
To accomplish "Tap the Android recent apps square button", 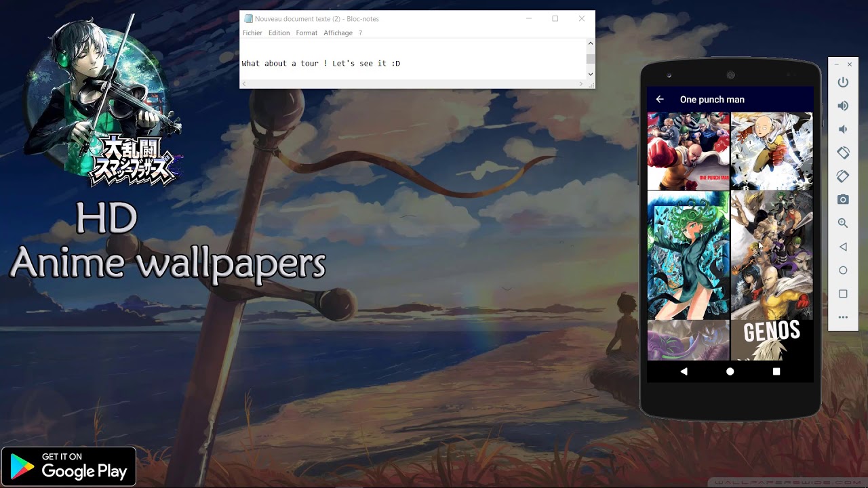I will click(x=776, y=371).
